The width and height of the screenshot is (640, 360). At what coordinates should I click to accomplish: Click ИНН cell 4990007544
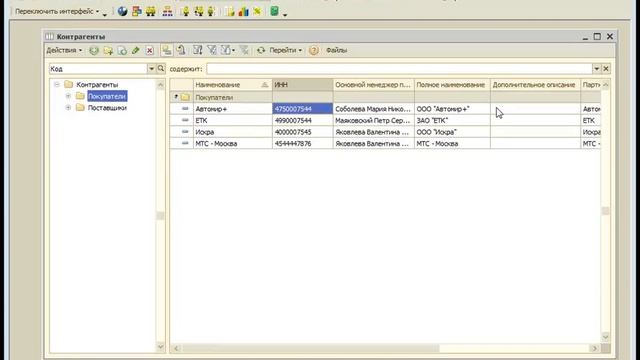click(x=302, y=120)
